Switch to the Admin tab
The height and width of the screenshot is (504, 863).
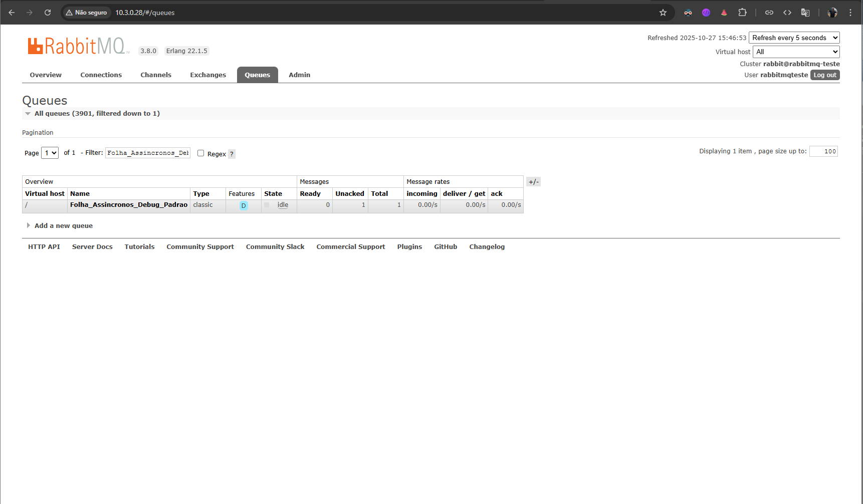300,75
